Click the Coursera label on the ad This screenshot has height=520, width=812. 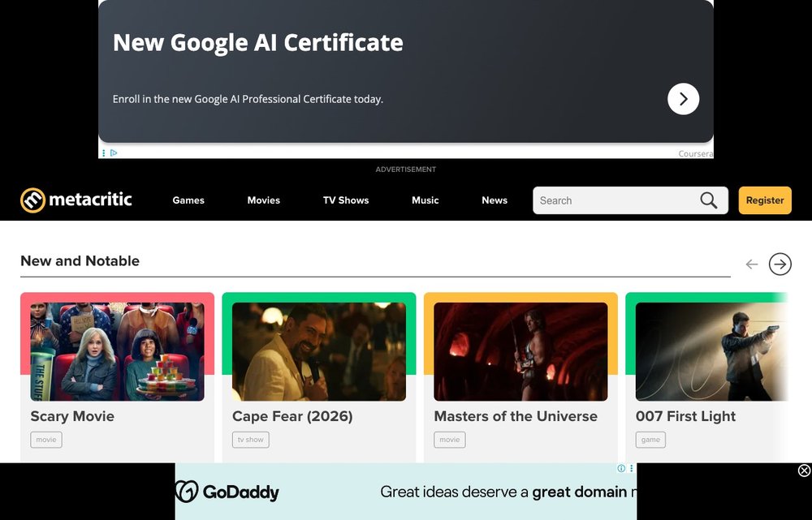coord(696,153)
